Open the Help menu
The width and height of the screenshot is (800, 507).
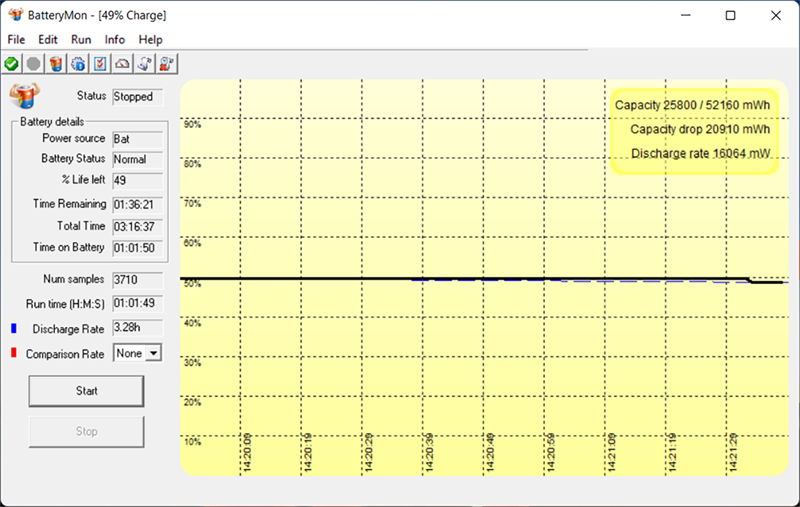click(150, 39)
